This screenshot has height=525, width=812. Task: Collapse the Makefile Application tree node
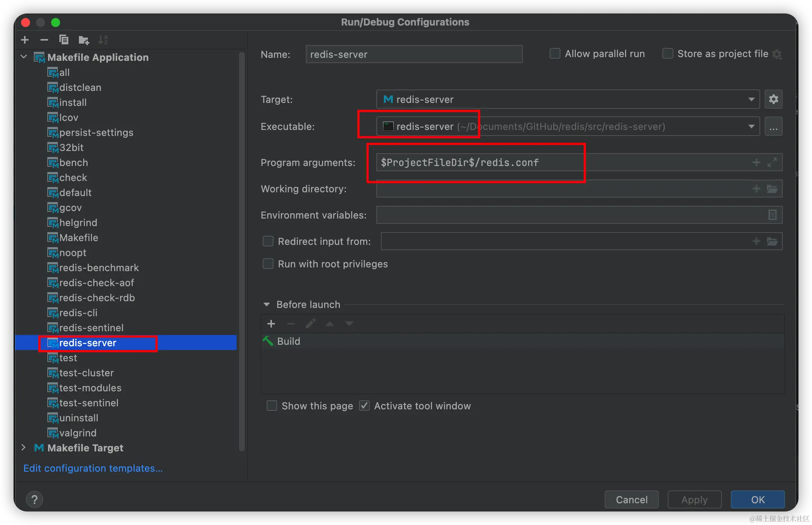[24, 57]
